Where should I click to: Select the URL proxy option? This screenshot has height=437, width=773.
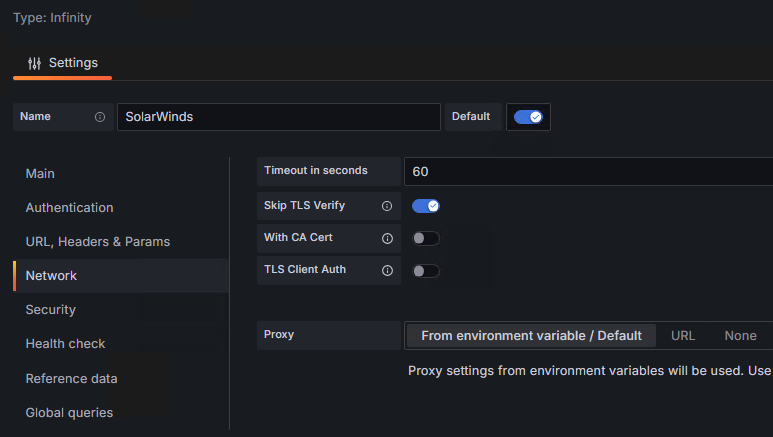point(683,336)
